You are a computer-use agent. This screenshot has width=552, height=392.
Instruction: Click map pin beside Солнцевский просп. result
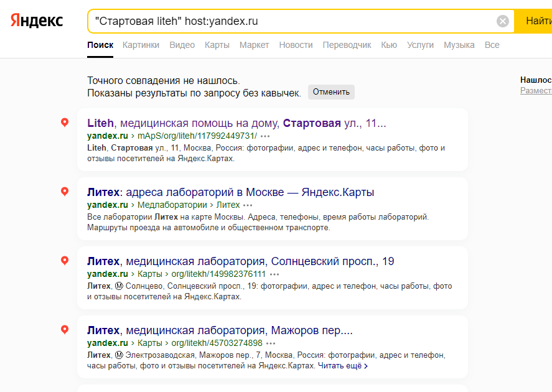pyautogui.click(x=65, y=261)
